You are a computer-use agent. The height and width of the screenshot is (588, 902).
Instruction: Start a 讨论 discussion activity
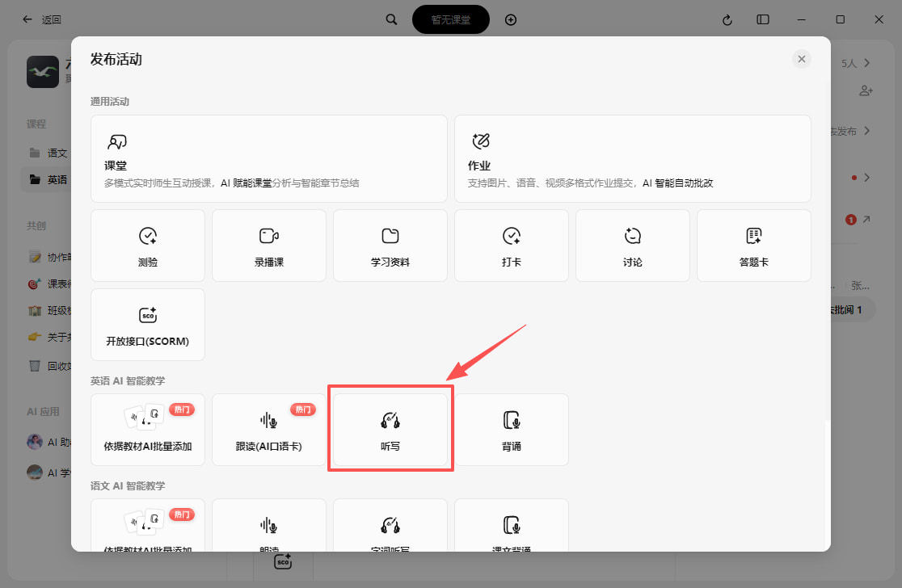click(633, 246)
